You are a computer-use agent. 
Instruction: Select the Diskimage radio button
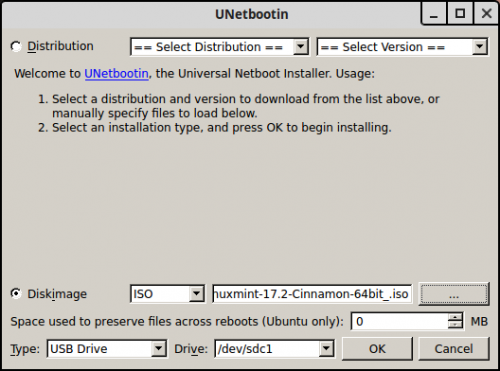click(x=16, y=294)
